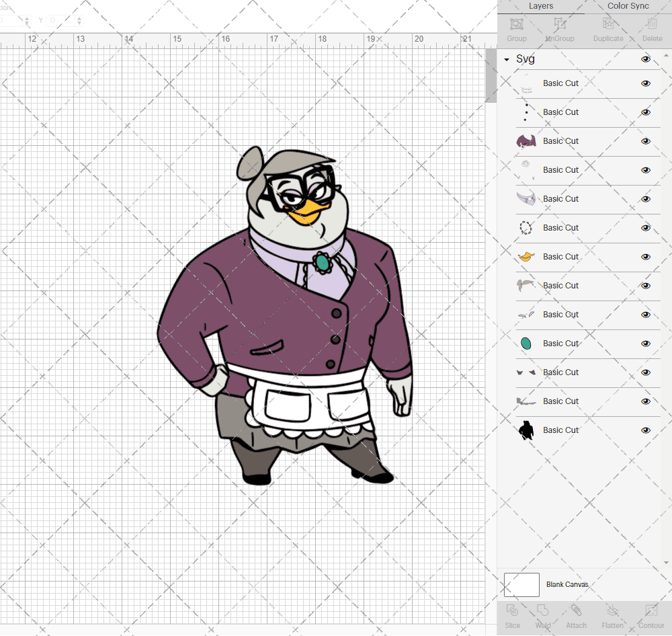This screenshot has width=672, height=636.
Task: Select the lavender collar layer thumbnail
Action: [526, 198]
